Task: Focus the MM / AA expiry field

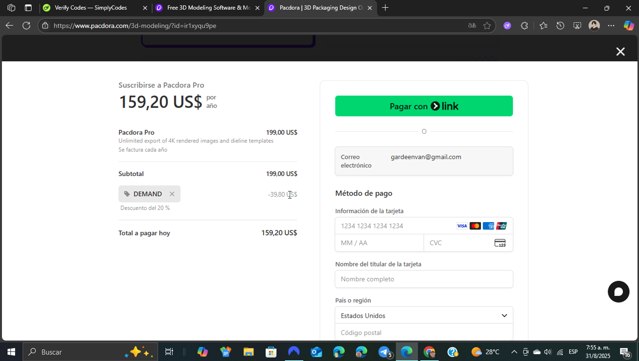Action: [x=379, y=243]
